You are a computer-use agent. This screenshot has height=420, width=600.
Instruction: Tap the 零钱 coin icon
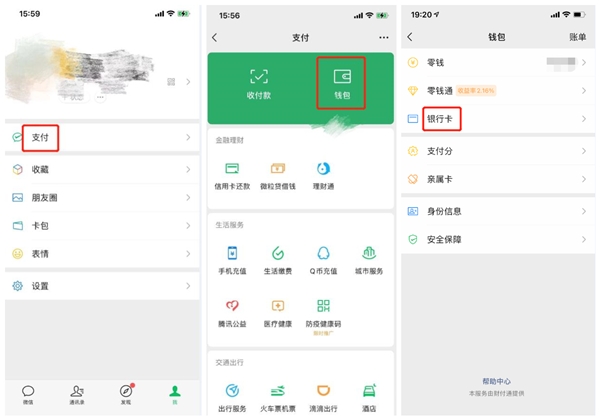click(413, 62)
